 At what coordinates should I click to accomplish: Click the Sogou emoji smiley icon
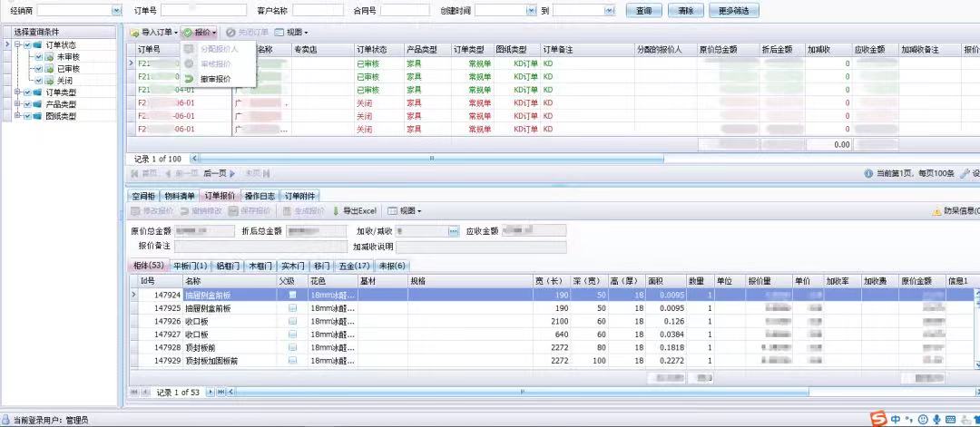[x=924, y=420]
